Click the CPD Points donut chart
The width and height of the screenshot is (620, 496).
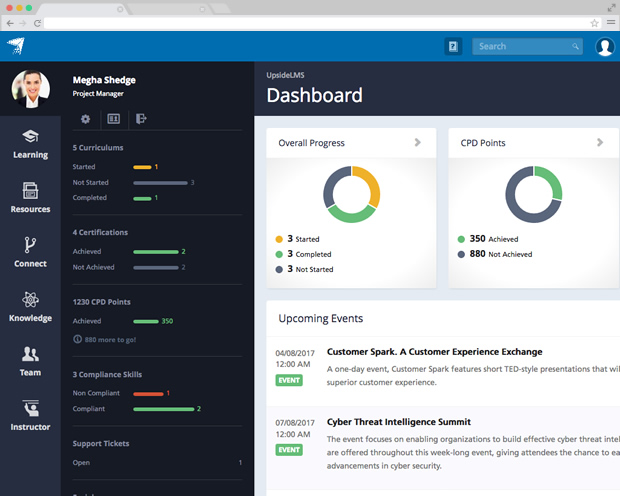pyautogui.click(x=534, y=194)
